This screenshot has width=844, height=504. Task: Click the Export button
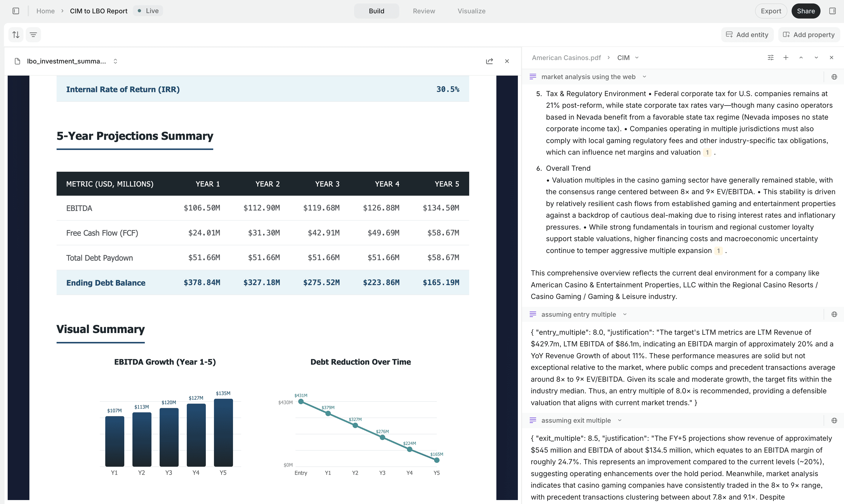pyautogui.click(x=771, y=11)
